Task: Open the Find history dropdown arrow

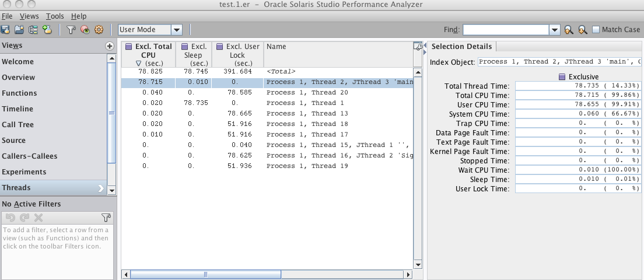Action: tap(555, 30)
